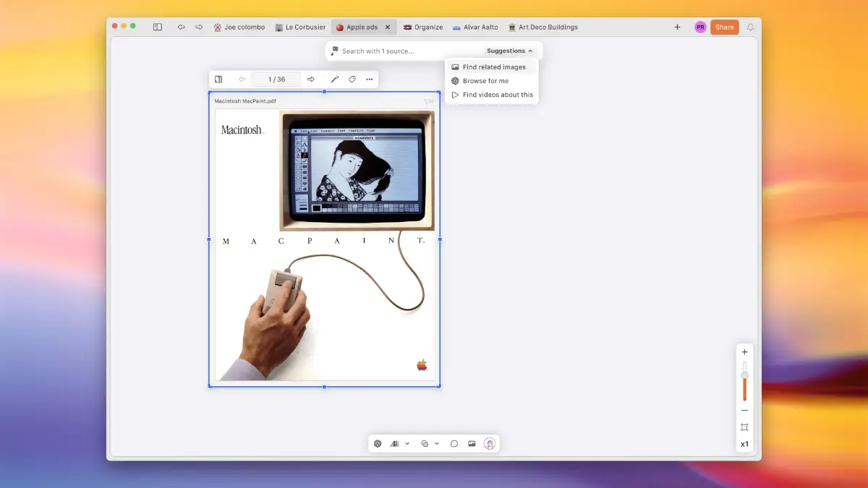Screen dimensions: 868x488
Task: Select the comment bubble tool
Action: 454,444
